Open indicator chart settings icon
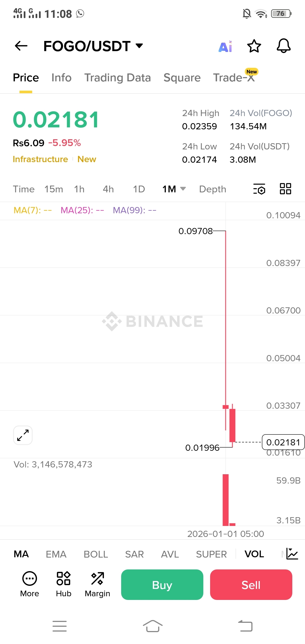Image resolution: width=305 pixels, height=644 pixels. [x=292, y=554]
